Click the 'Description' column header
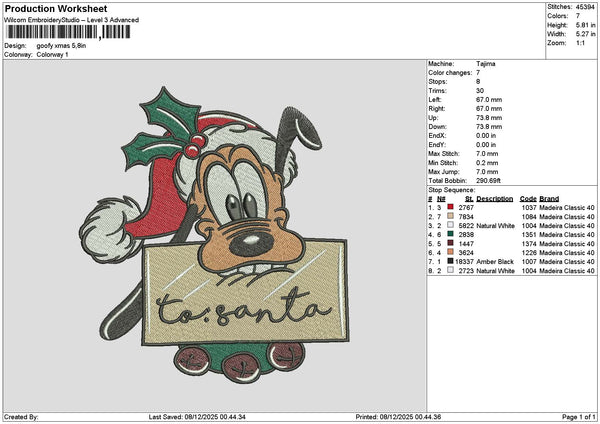Image resolution: width=600 pixels, height=424 pixels. click(495, 199)
